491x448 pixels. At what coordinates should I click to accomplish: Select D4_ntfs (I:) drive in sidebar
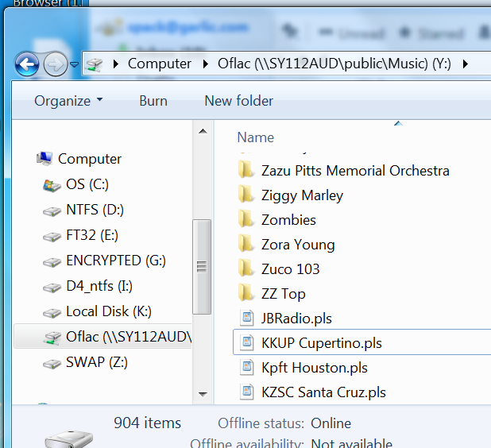pyautogui.click(x=99, y=286)
